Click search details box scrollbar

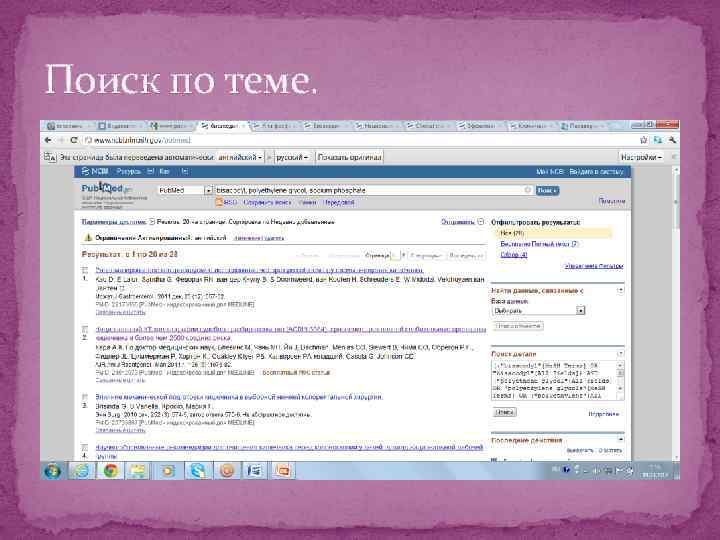click(620, 381)
